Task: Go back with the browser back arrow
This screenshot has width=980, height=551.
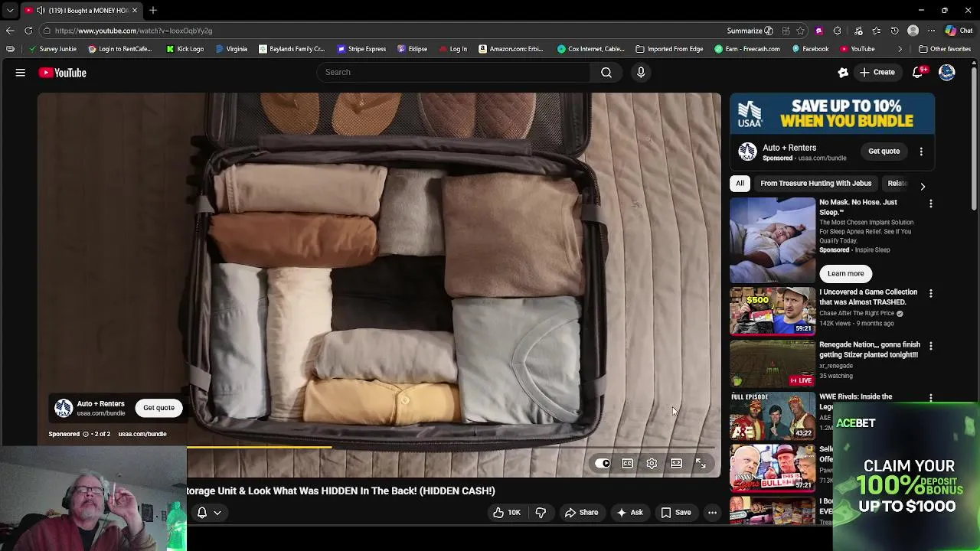Action: [10, 31]
